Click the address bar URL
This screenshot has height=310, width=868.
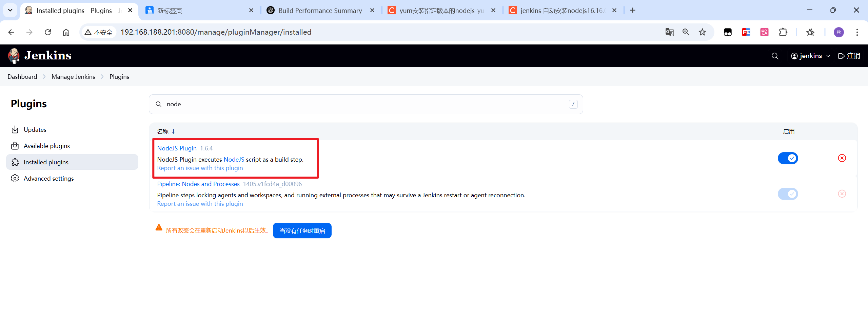[216, 32]
